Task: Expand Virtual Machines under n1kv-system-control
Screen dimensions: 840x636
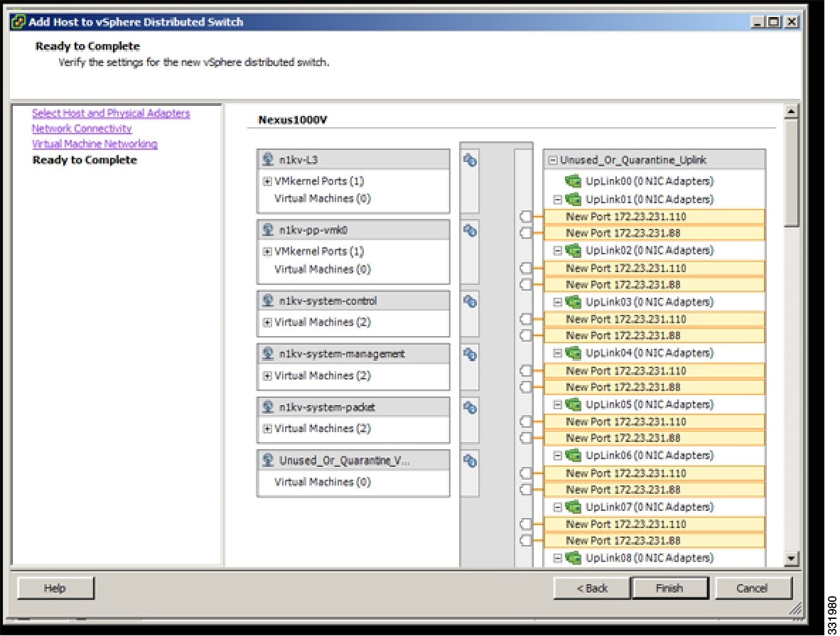Action: [x=266, y=322]
